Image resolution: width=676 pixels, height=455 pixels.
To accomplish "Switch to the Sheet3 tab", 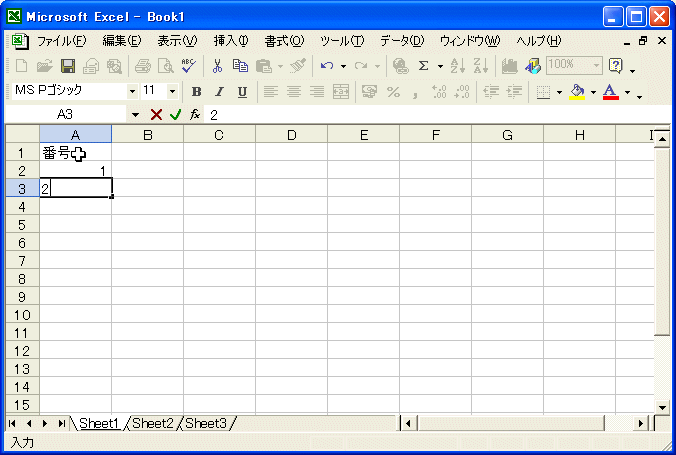I will 206,424.
